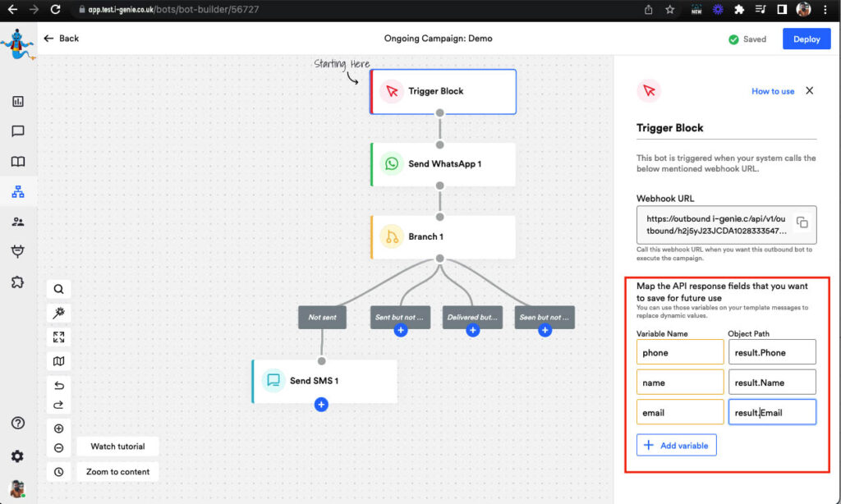Viewport: 841px width, 504px height.
Task: Go Back to the previous page
Action: [x=62, y=39]
